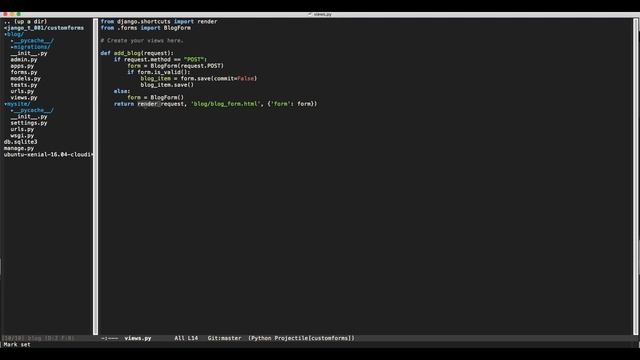Image resolution: width=640 pixels, height=360 pixels.
Task: Click the Python major mode label
Action: pyautogui.click(x=261, y=338)
